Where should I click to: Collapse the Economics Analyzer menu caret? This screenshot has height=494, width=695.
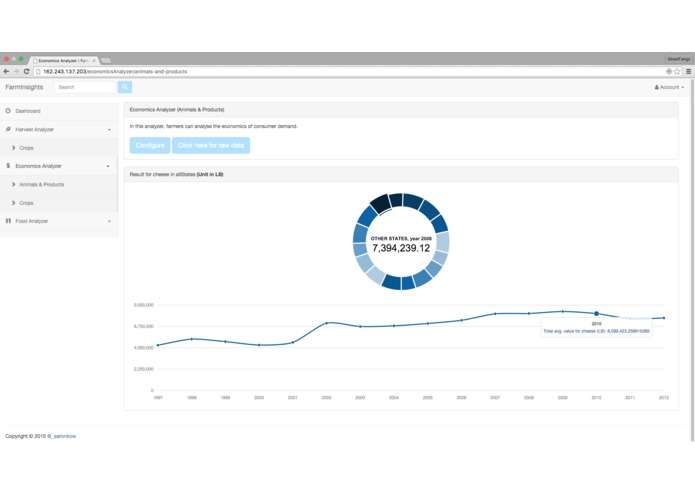click(x=108, y=166)
